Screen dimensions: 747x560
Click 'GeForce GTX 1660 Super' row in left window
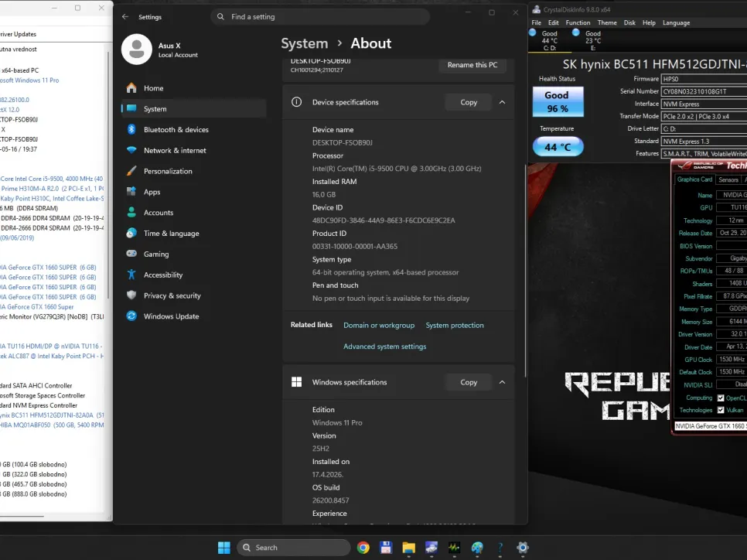click(37, 307)
